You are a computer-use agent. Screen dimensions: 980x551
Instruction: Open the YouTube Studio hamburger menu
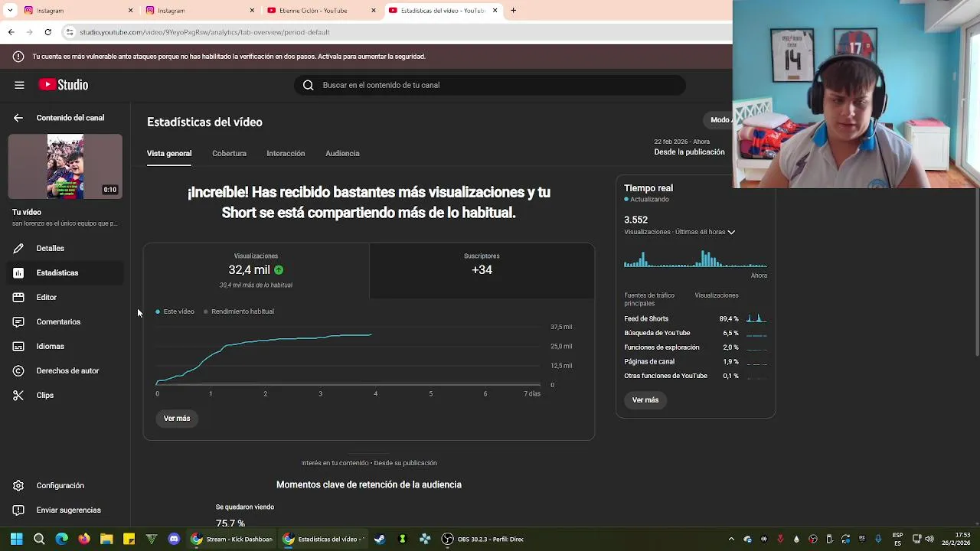19,85
